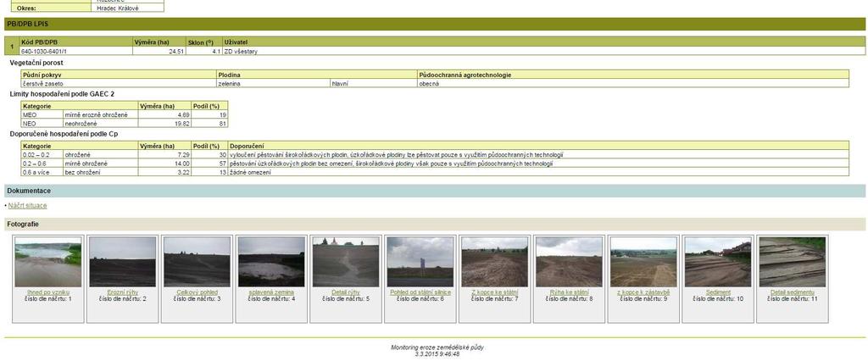Screen dimensions: 868x361
Task: Follow the 'z kopce k zástavbě' caption link
Action: point(644,292)
